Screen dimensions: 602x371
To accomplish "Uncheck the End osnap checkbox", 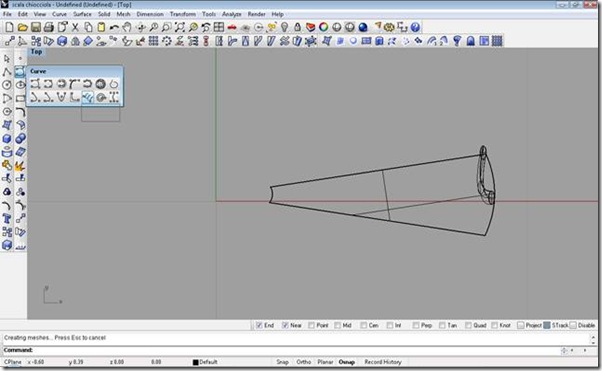I will (x=259, y=325).
